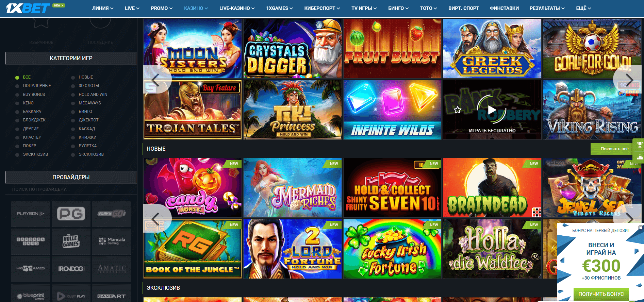The height and width of the screenshot is (302, 644).
Task: Select the Playson provider logo
Action: (31, 214)
